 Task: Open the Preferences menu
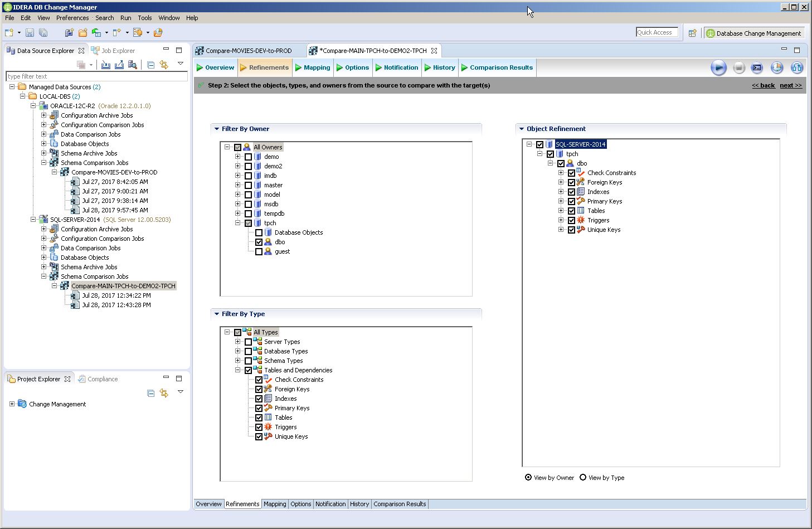pyautogui.click(x=72, y=18)
